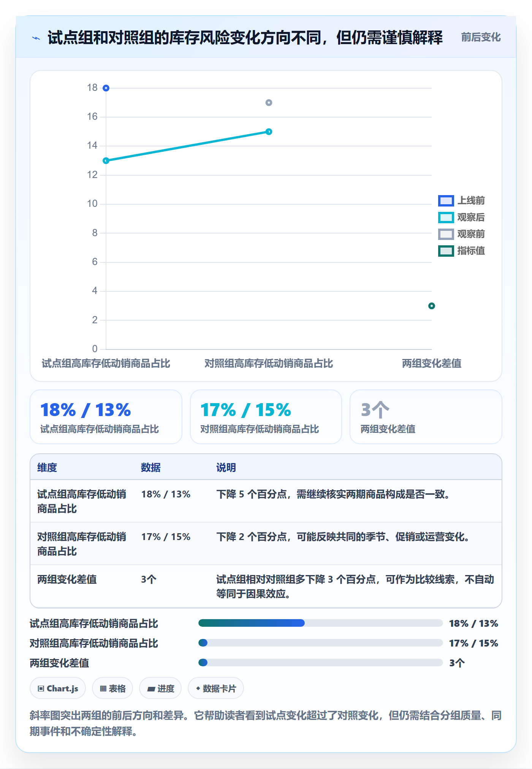The width and height of the screenshot is (532, 769).
Task: Click the lightning icon beside the title
Action: coord(36,38)
